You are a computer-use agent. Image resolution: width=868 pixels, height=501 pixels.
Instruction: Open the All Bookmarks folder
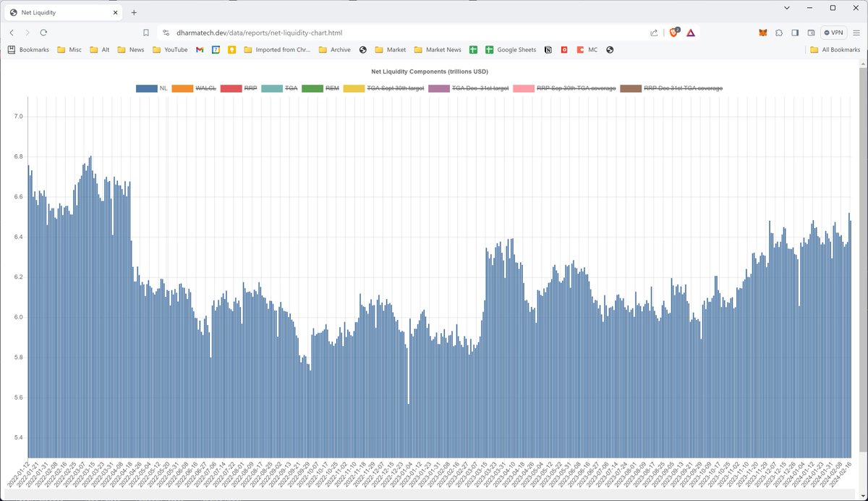(835, 50)
